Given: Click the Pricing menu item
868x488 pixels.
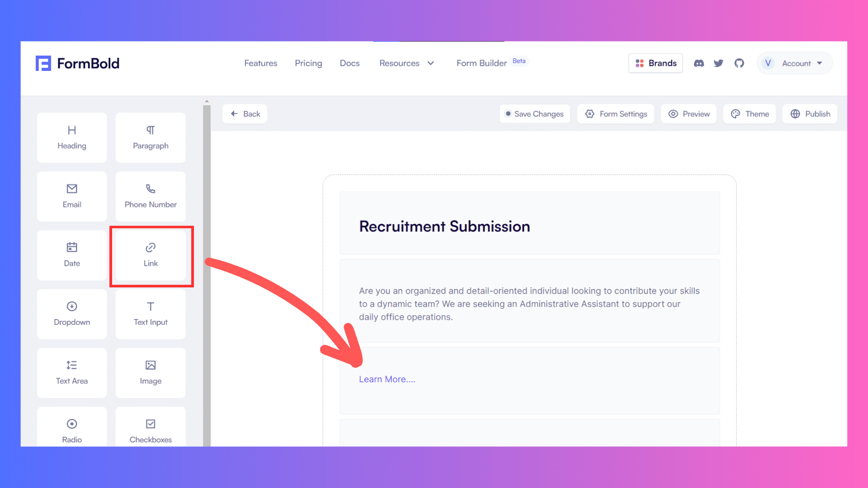Looking at the screenshot, I should click(x=308, y=63).
